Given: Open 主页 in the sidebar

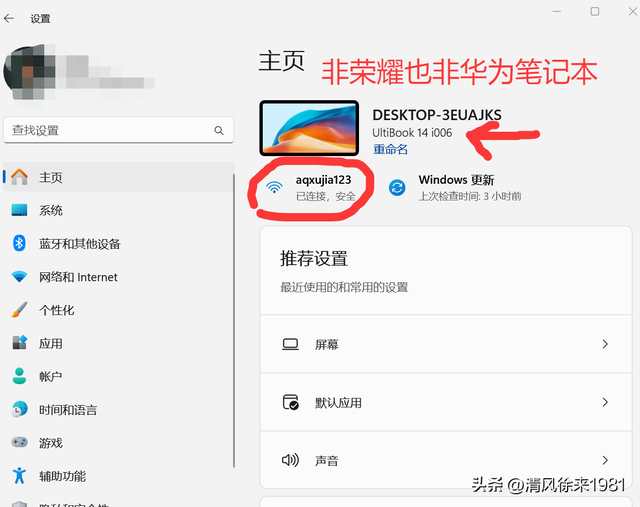Looking at the screenshot, I should [118, 177].
